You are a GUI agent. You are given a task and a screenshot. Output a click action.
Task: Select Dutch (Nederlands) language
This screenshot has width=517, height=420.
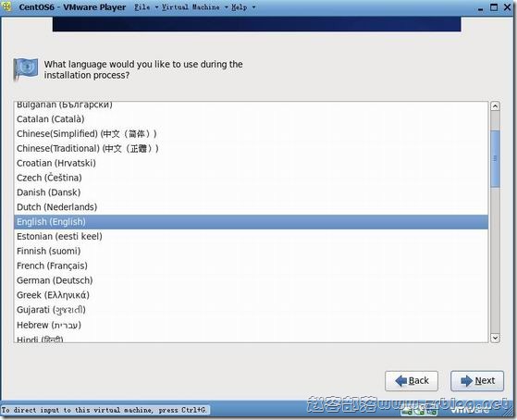(251, 207)
